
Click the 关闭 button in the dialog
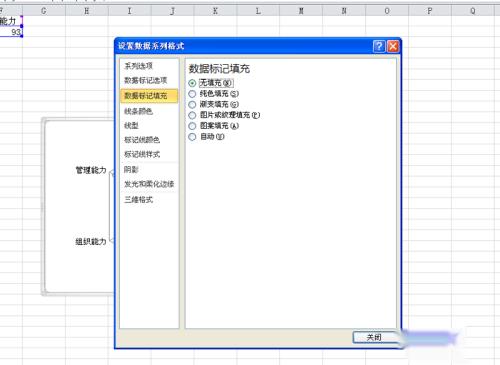(x=374, y=337)
